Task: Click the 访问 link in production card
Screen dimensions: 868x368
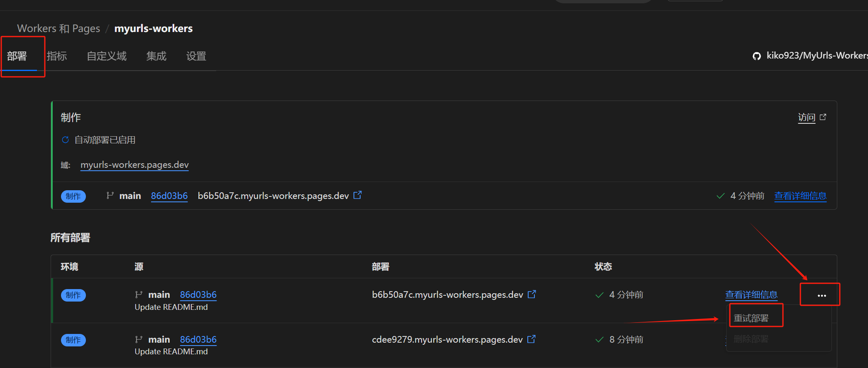Action: 807,118
